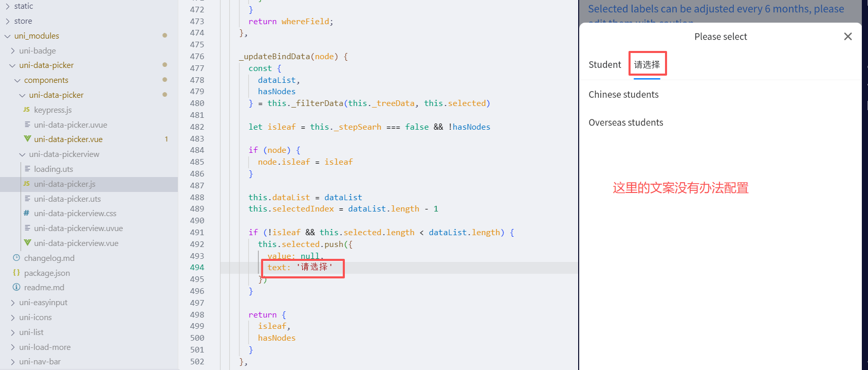Click line number 494 in the gutter
The image size is (868, 370).
point(197,267)
